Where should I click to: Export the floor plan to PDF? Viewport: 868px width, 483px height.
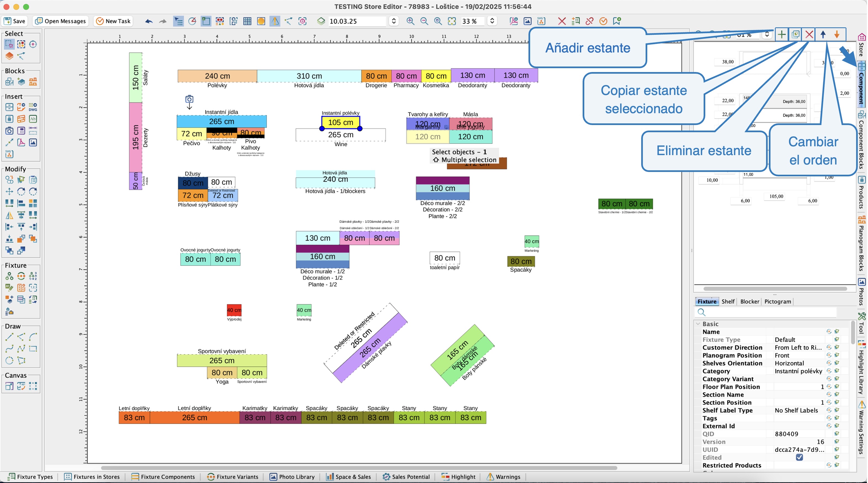click(x=514, y=21)
